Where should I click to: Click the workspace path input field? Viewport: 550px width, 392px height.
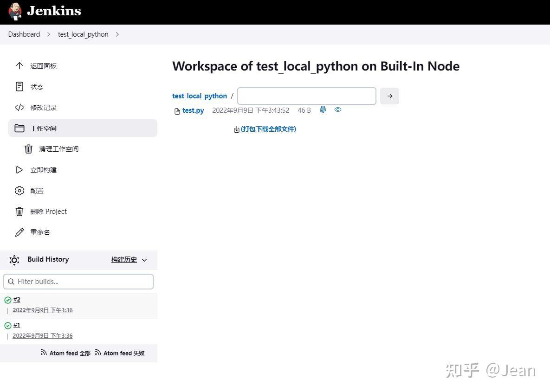click(x=306, y=96)
